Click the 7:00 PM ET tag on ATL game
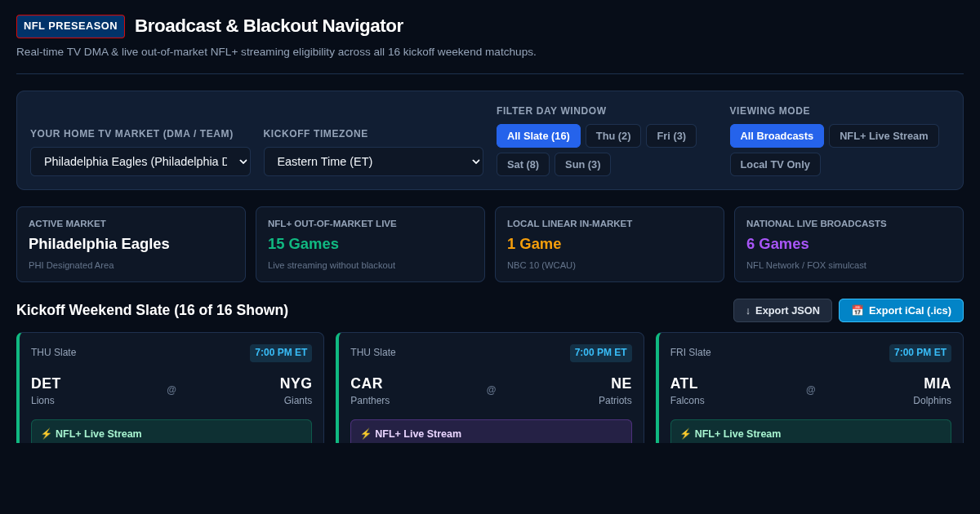The image size is (980, 514). coord(920,352)
